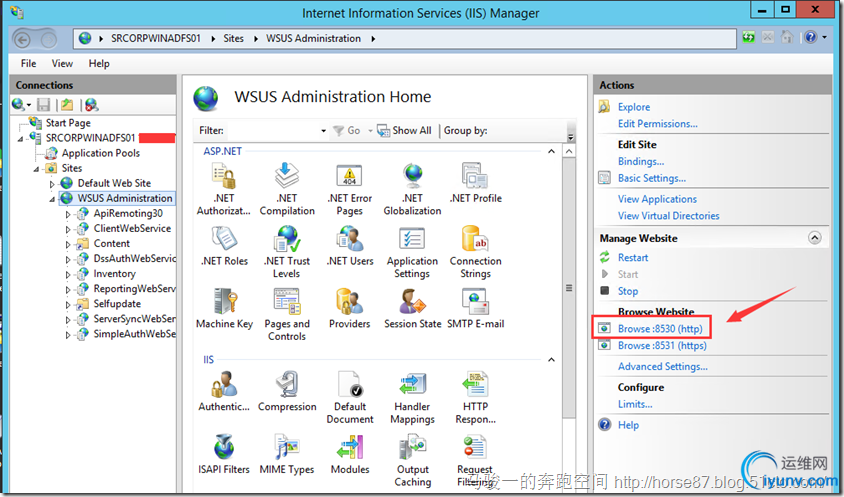The width and height of the screenshot is (844, 497).
Task: Collapse the WSUS Administration tree node
Action: [x=53, y=199]
